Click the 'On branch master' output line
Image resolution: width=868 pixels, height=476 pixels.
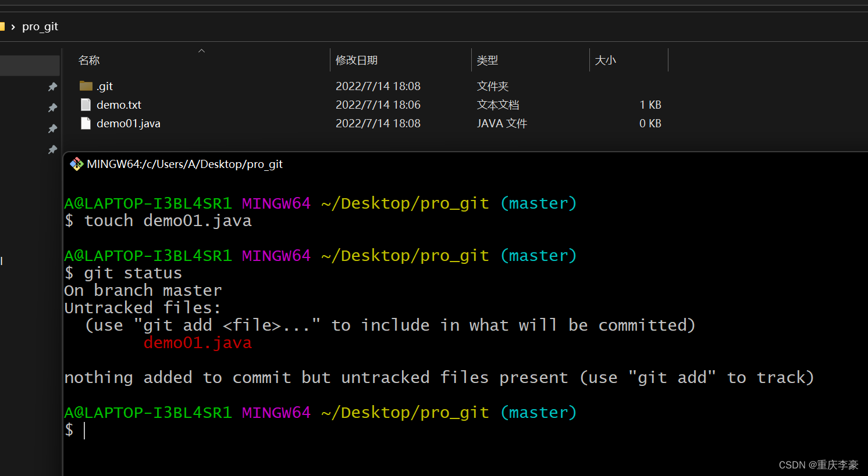pyautogui.click(x=143, y=291)
